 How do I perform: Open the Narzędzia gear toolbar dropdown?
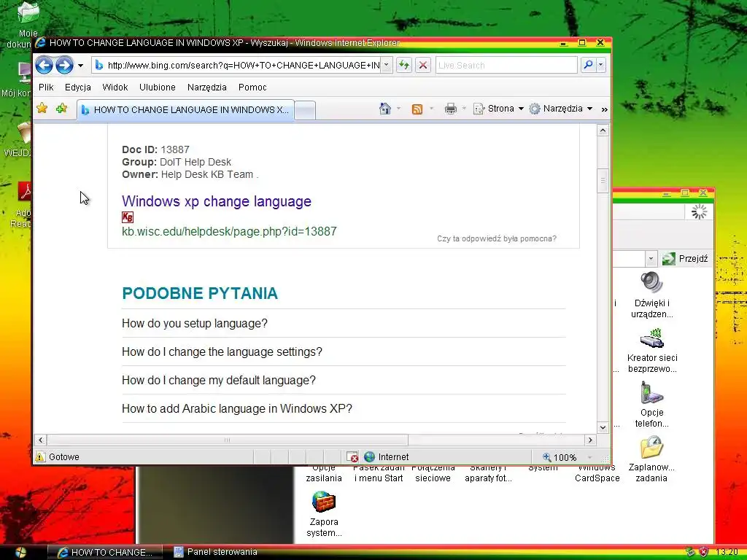coord(561,109)
